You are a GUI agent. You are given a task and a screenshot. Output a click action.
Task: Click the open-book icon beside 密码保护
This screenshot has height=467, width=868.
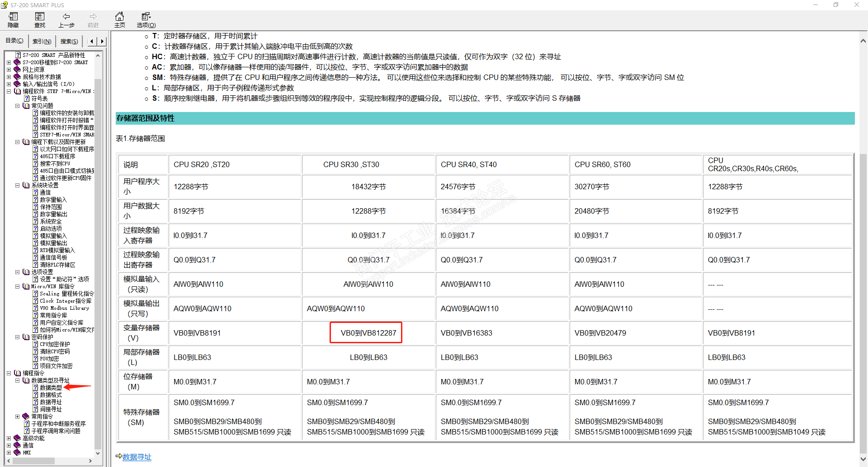[26, 337]
